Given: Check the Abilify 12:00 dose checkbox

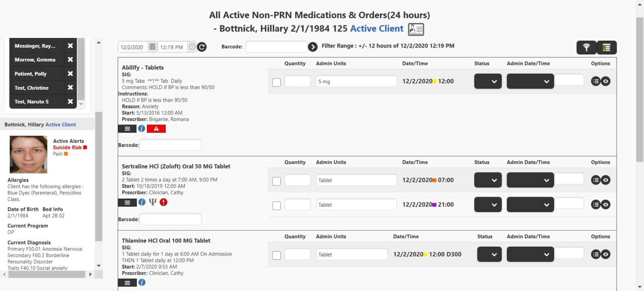Looking at the screenshot, I should (277, 82).
